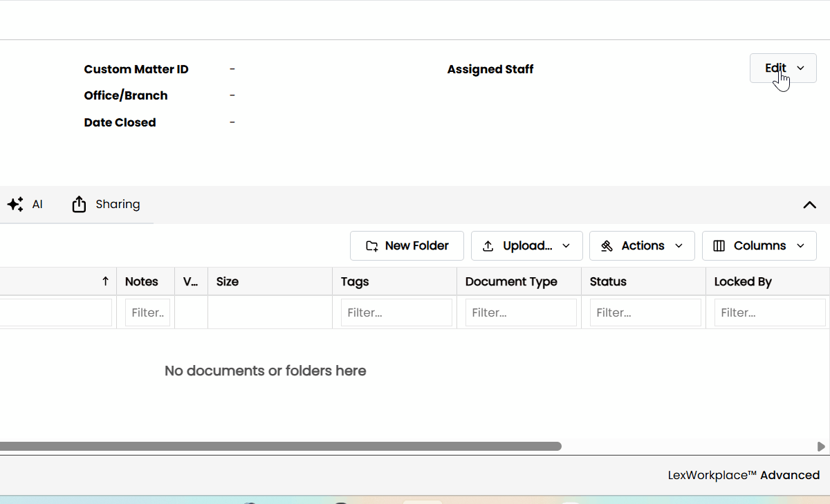
Task: Focus the Locked By filter field
Action: click(770, 312)
